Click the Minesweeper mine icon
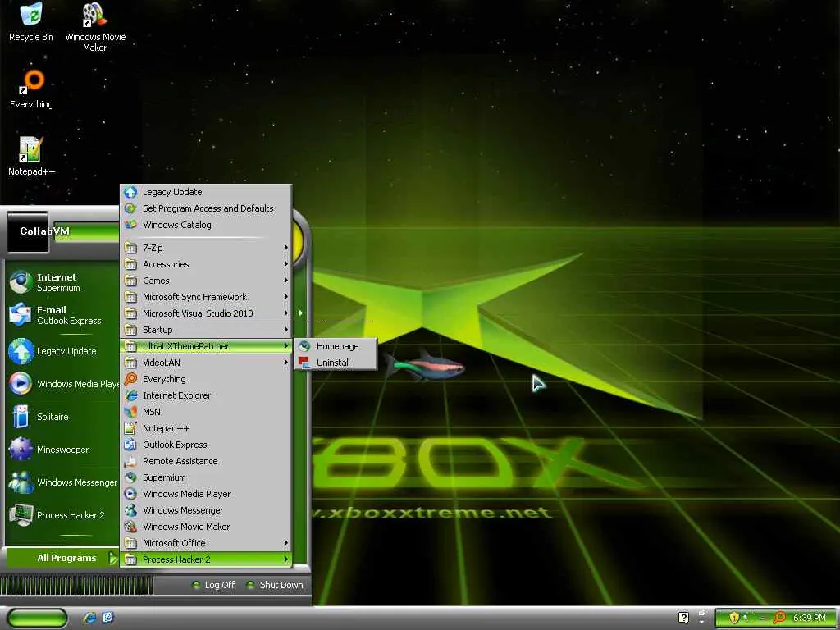The image size is (840, 630). [x=21, y=450]
